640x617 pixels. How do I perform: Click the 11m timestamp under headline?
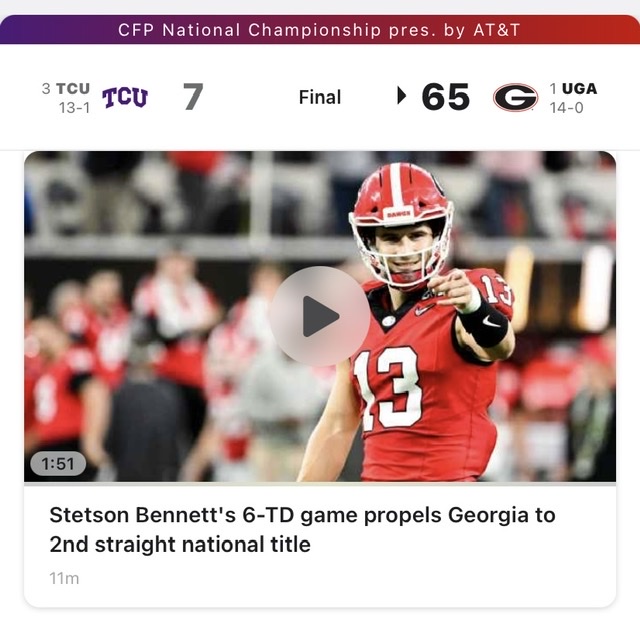click(64, 578)
